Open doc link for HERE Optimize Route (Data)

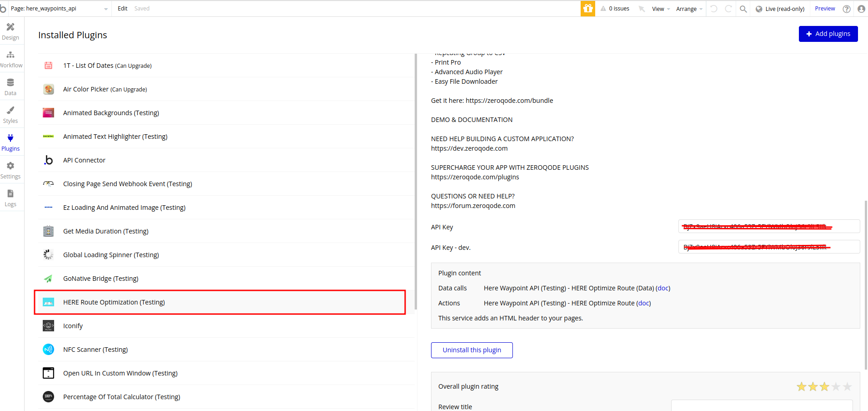point(663,288)
